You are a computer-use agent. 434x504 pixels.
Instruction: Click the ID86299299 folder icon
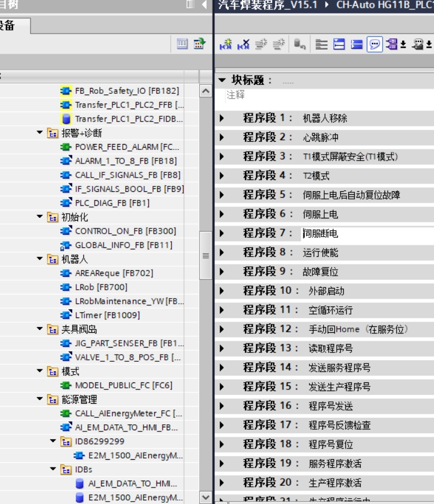pos(66,441)
